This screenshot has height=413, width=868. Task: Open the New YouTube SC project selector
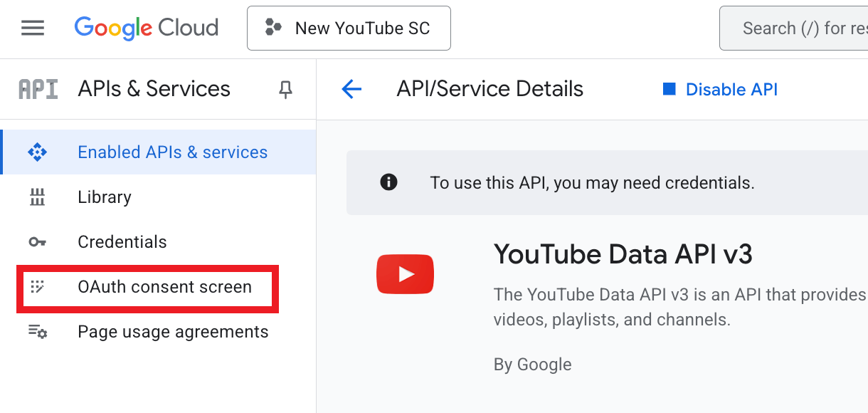click(349, 28)
